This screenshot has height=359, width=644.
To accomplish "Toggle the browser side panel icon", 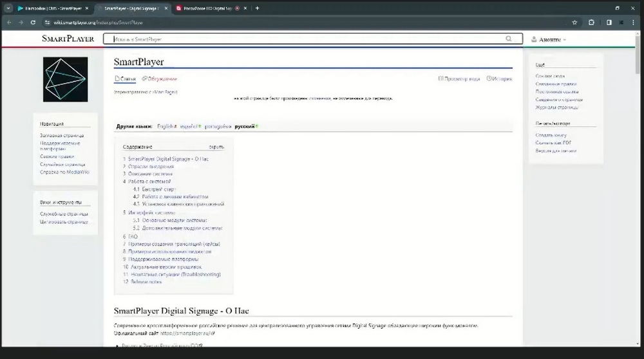I will coord(609,23).
